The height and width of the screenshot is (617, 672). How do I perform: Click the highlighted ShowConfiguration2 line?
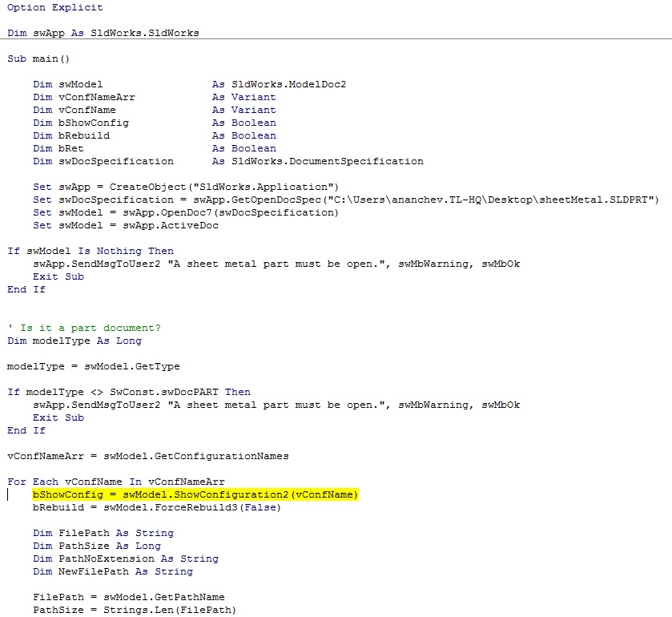pyautogui.click(x=195, y=494)
